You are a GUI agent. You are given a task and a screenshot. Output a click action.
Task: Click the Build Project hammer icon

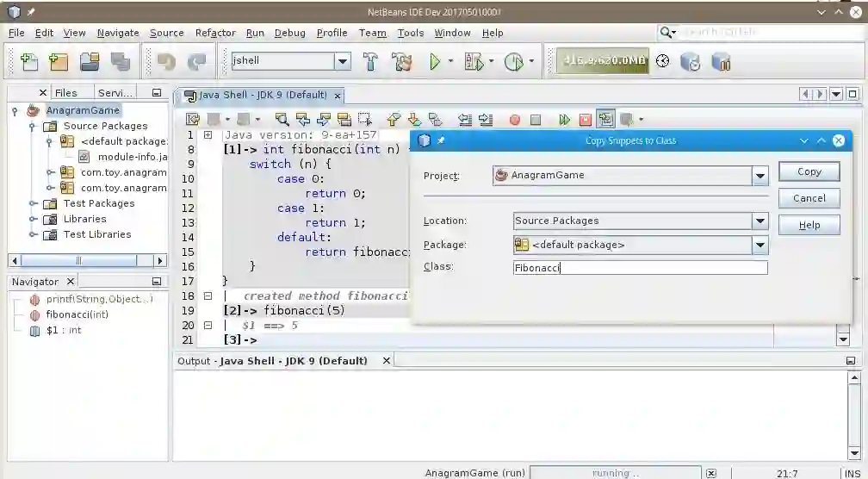(370, 61)
